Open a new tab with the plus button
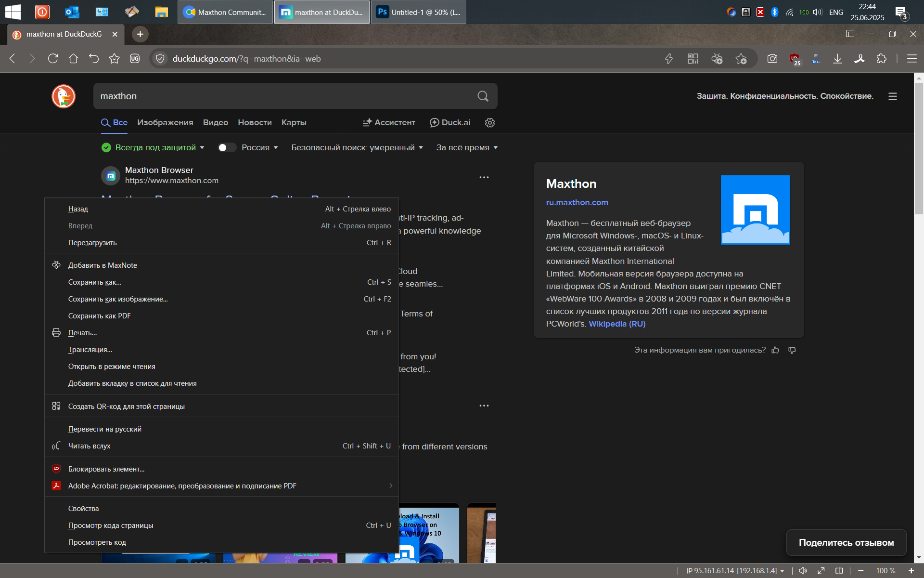 click(x=140, y=34)
